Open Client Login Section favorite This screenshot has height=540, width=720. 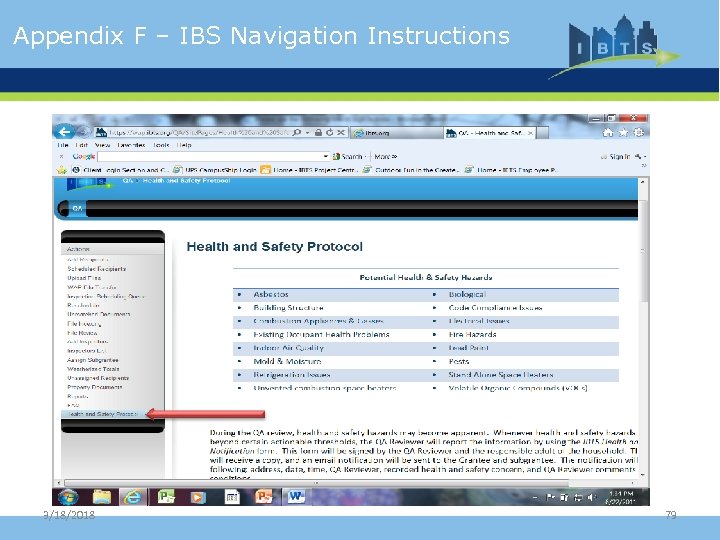pyautogui.click(x=120, y=170)
